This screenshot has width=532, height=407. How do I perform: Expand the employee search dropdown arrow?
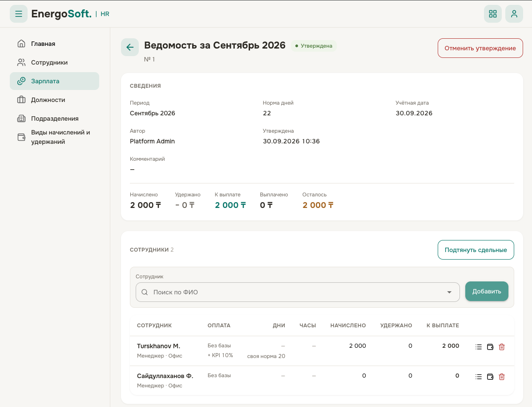tap(449, 292)
